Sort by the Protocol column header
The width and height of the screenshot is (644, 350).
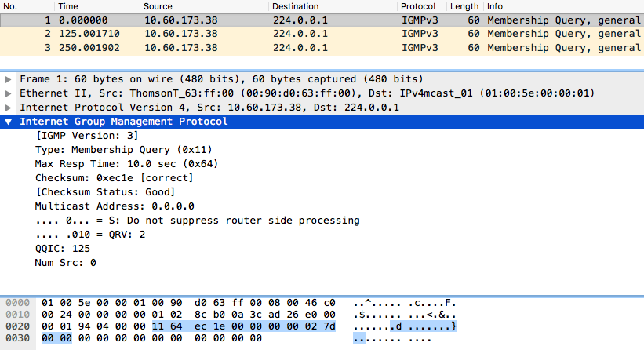click(417, 6)
